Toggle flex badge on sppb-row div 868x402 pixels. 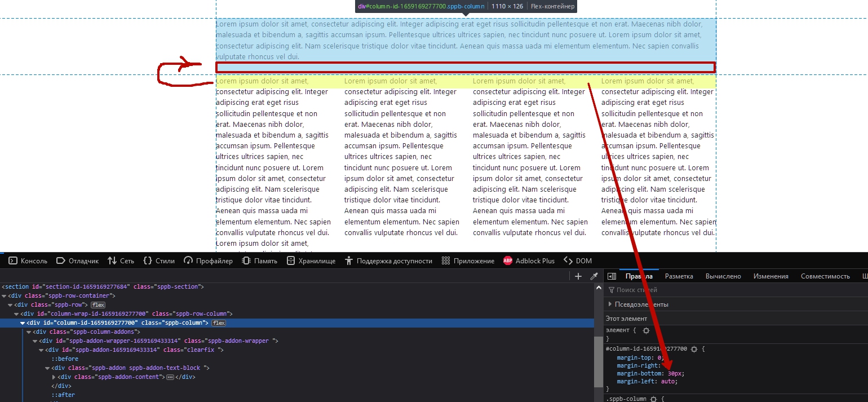tap(98, 304)
